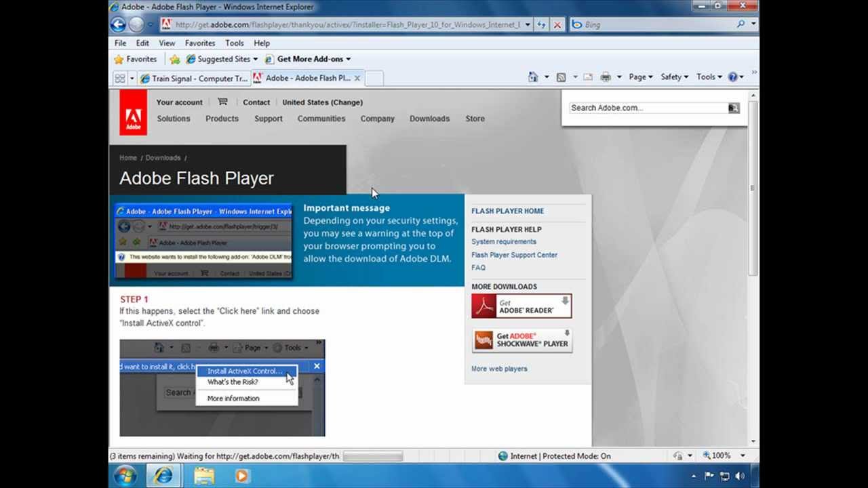Click the Adobe red logo

tap(133, 113)
